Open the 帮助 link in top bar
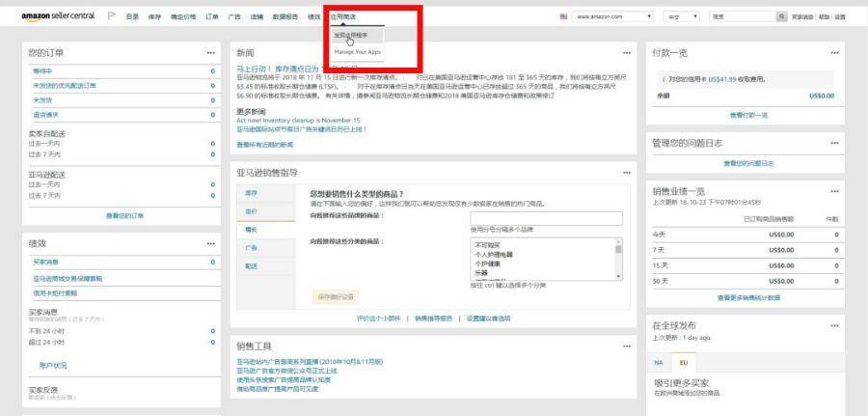Image resolution: width=868 pixels, height=416 pixels. coord(824,17)
